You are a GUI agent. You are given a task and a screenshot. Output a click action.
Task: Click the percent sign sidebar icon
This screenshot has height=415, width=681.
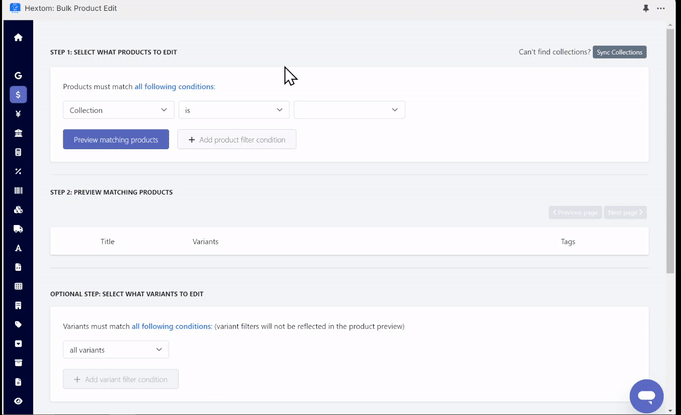(18, 171)
